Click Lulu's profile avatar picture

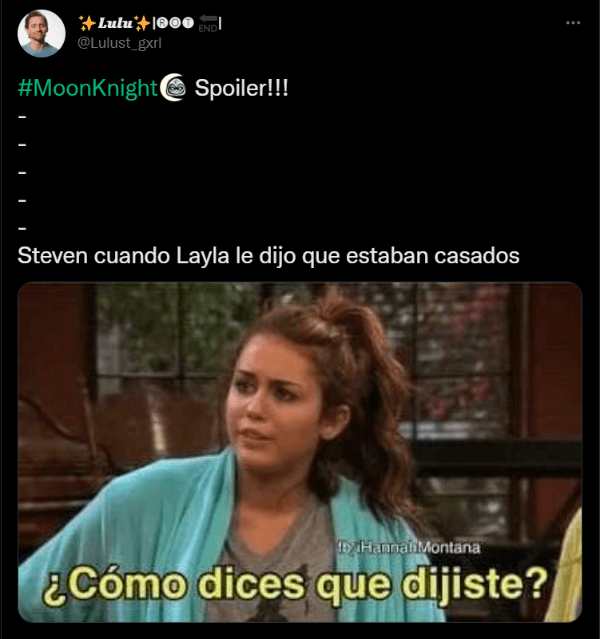[41, 33]
